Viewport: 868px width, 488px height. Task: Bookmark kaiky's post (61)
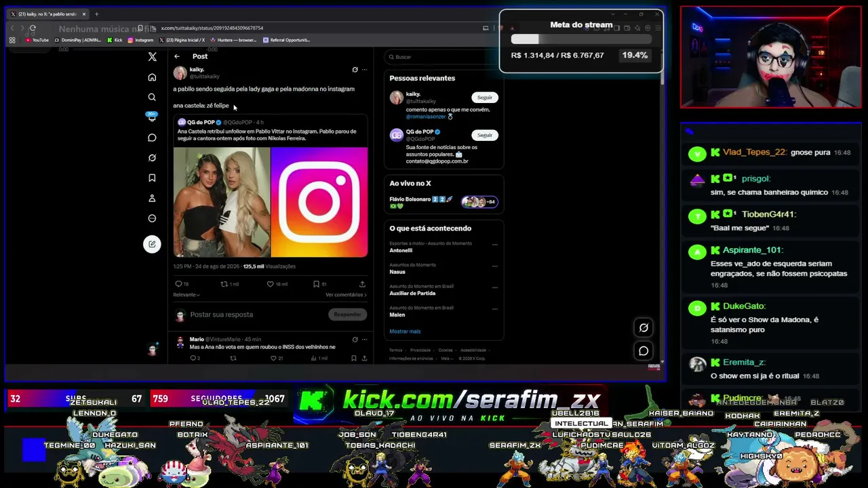(x=319, y=284)
